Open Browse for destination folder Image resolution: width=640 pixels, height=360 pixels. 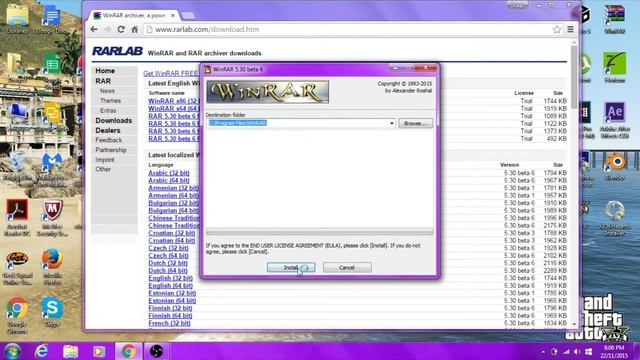[416, 123]
